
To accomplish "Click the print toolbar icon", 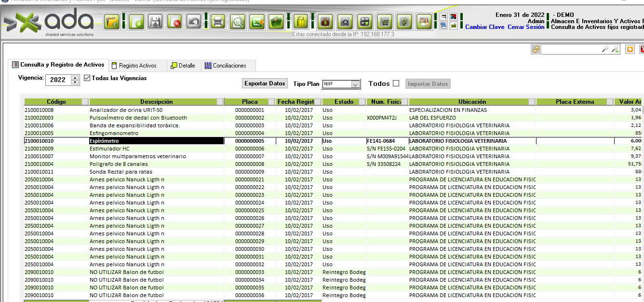I will point(218,22).
